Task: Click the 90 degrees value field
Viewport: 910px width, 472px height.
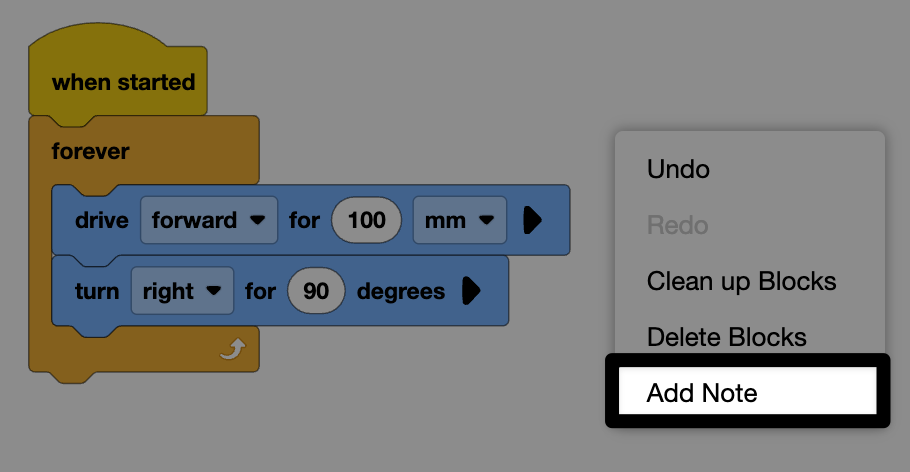Action: tap(316, 291)
